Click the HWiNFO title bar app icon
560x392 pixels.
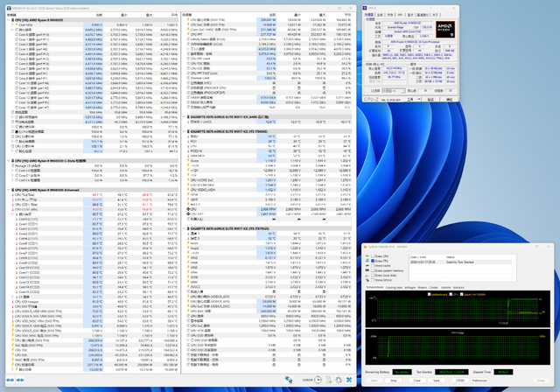tap(9, 8)
